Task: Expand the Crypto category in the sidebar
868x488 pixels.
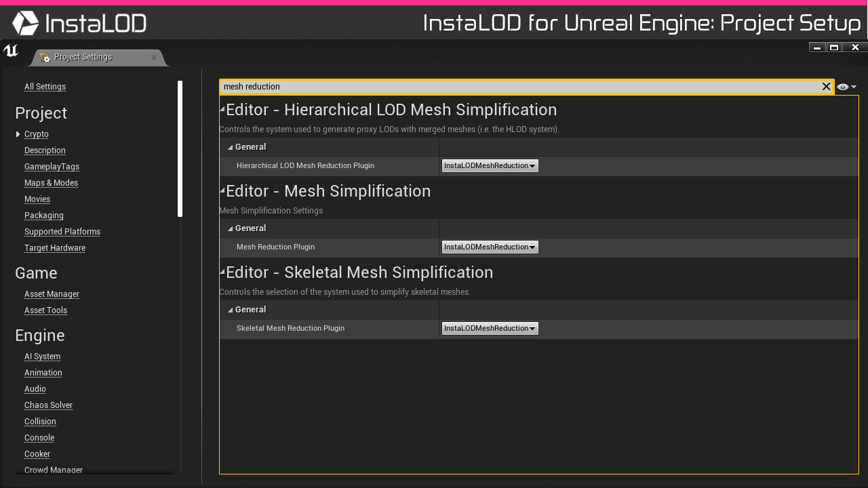Action: (18, 134)
